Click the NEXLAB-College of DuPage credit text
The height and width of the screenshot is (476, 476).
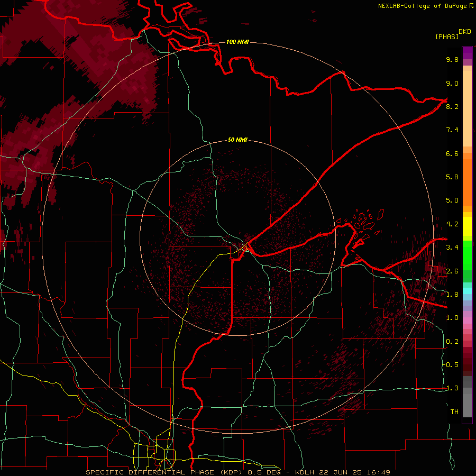click(x=423, y=6)
